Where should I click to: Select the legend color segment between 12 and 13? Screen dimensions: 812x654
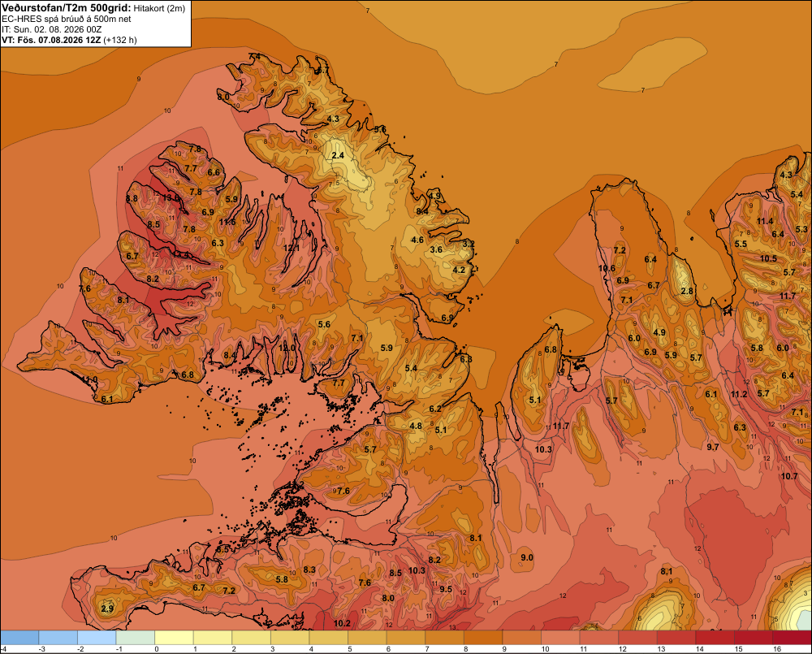(x=637, y=638)
